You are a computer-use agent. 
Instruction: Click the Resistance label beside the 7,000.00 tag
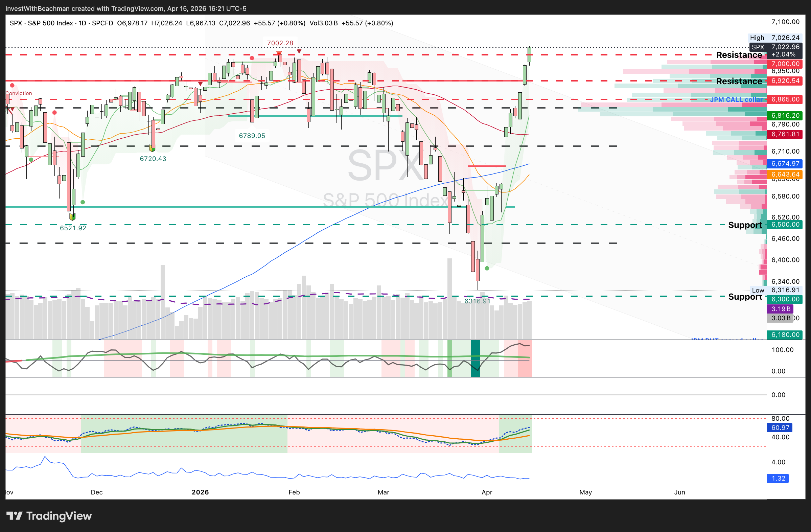click(x=739, y=55)
